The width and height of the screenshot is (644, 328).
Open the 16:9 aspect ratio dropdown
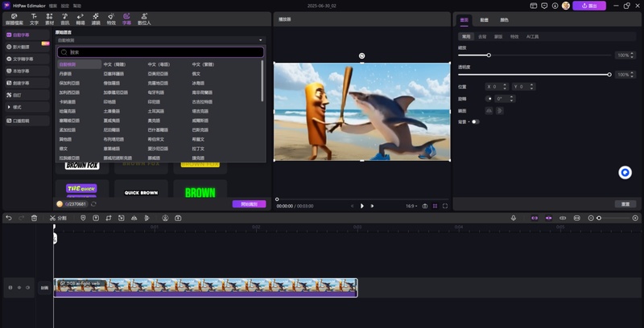tap(412, 206)
